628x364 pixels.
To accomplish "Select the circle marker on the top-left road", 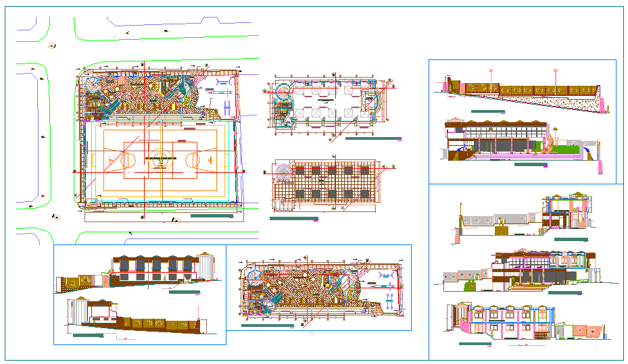I will point(52,46).
